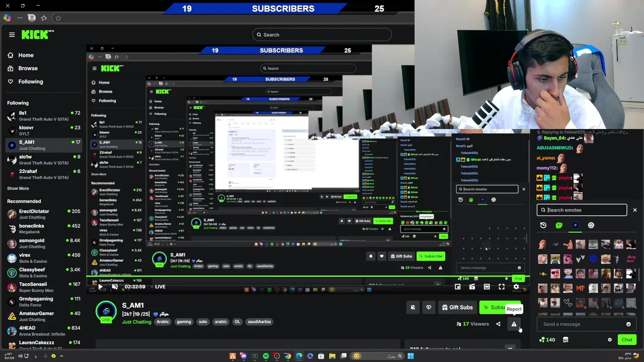
Task: Click the gaming tag chip
Action: pos(184,322)
